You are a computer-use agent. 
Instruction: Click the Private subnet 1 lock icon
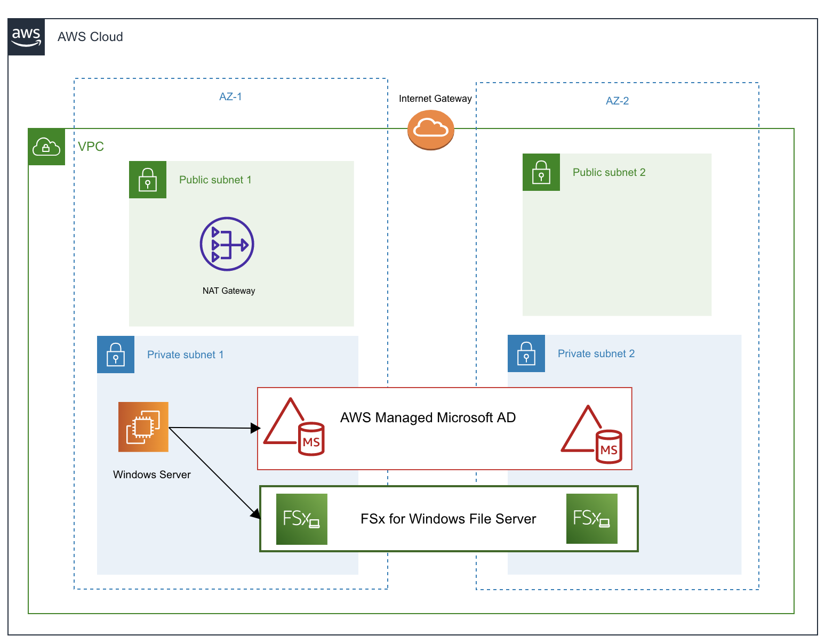coord(116,355)
